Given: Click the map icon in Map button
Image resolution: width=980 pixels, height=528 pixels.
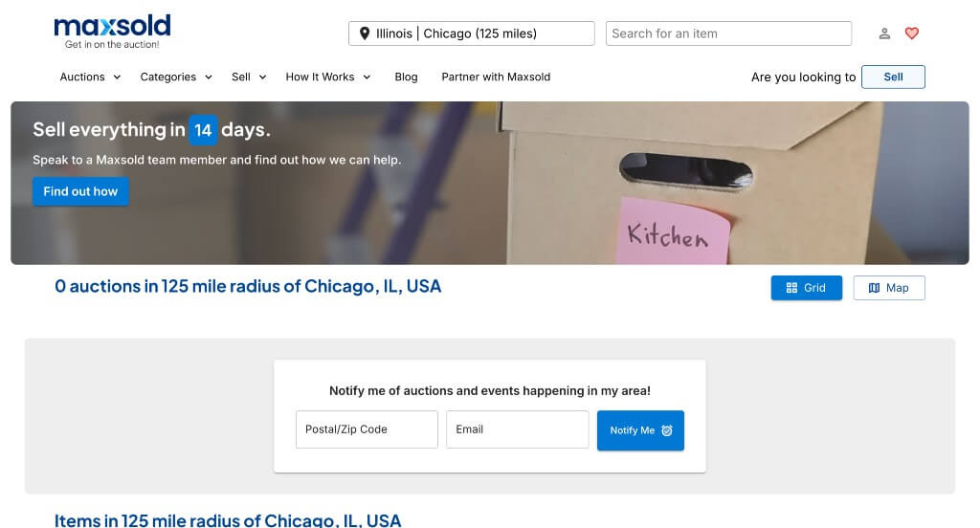Looking at the screenshot, I should [874, 288].
